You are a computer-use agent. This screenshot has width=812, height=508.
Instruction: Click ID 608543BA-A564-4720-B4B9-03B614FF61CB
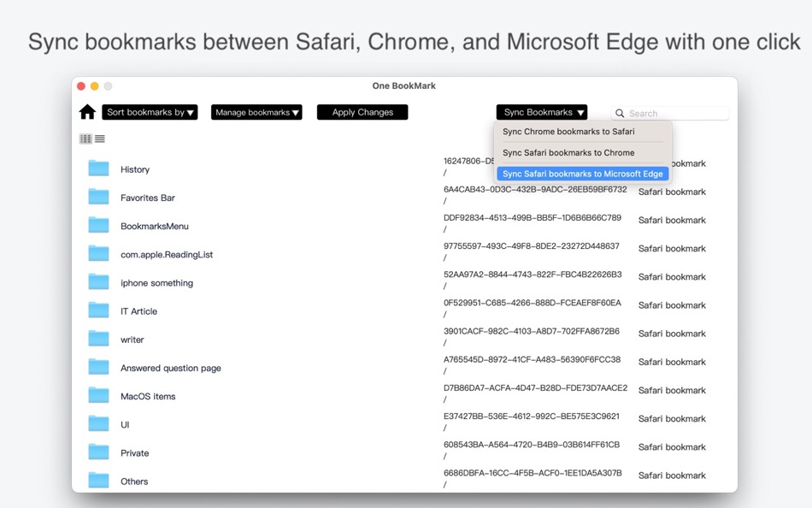coord(532,445)
